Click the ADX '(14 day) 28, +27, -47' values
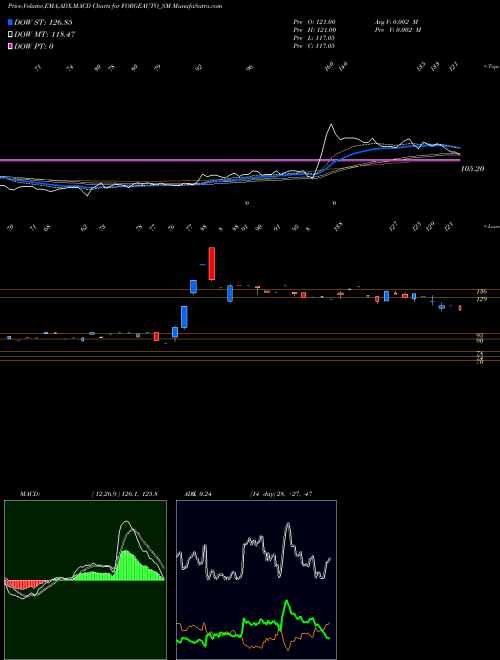Viewport: 500px width, 660px height. (x=280, y=494)
